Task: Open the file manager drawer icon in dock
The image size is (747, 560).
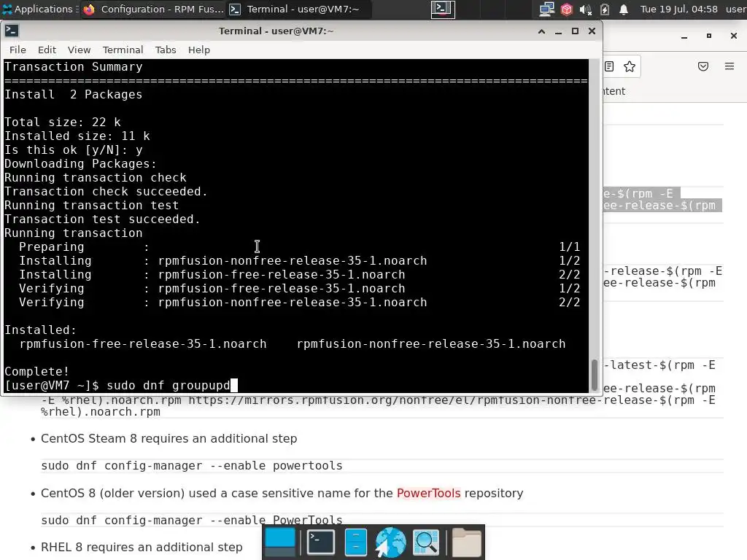Action: [x=355, y=542]
